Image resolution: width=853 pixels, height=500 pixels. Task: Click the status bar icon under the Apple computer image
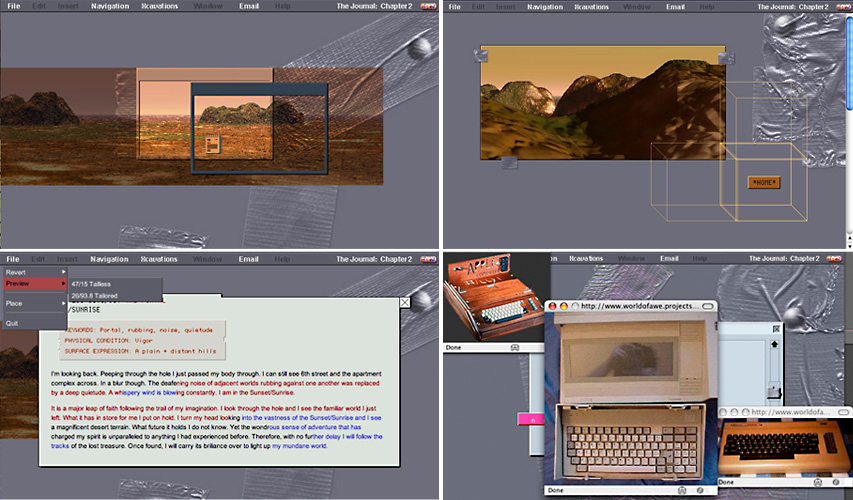pyautogui.click(x=515, y=348)
